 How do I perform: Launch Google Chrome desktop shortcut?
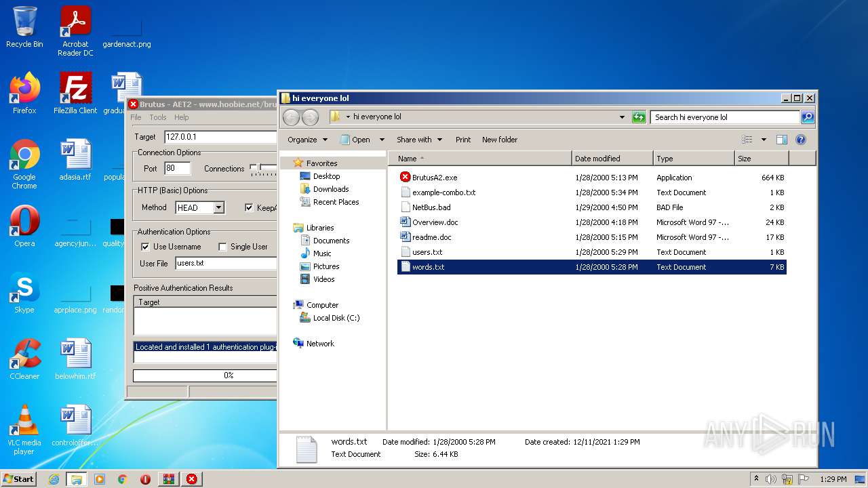24,165
